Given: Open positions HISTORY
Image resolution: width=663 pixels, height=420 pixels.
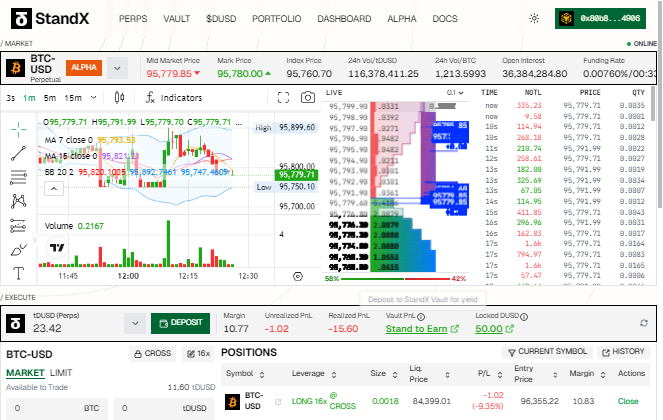Looking at the screenshot, I should (x=623, y=352).
